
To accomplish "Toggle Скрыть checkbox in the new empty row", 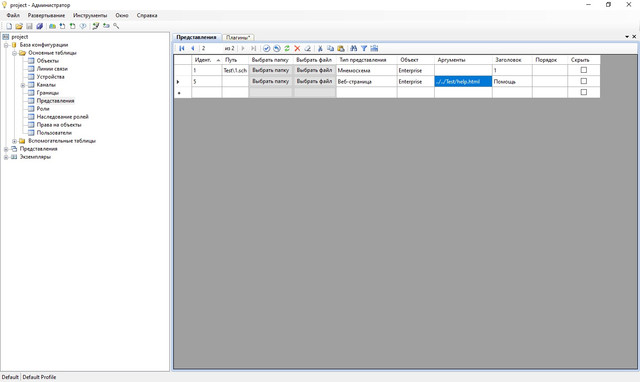I will (x=584, y=92).
